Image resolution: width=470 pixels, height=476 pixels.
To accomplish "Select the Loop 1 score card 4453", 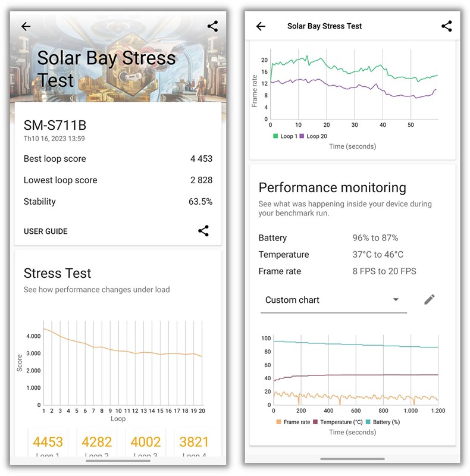I will point(48,443).
